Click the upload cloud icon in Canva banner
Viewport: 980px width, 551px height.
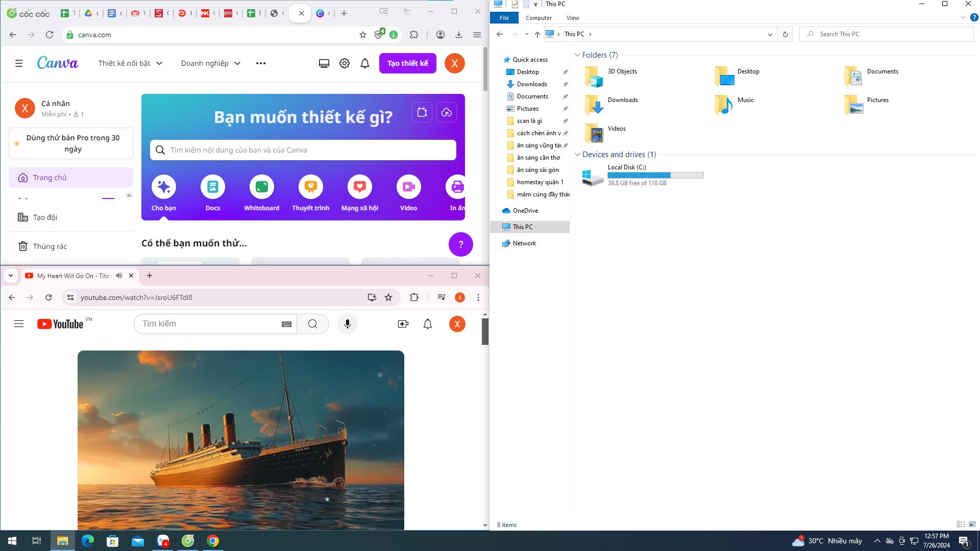click(x=447, y=112)
